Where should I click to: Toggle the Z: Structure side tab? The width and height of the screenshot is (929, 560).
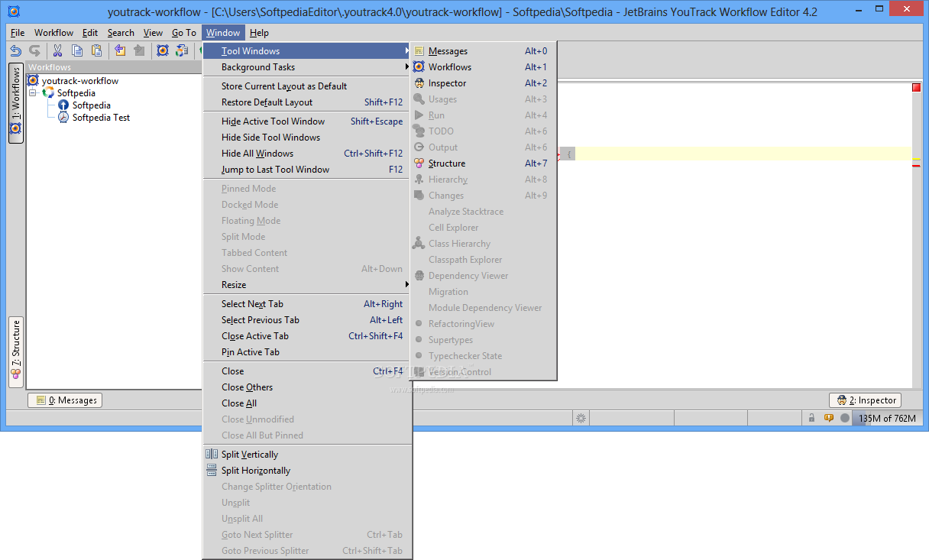coord(15,352)
